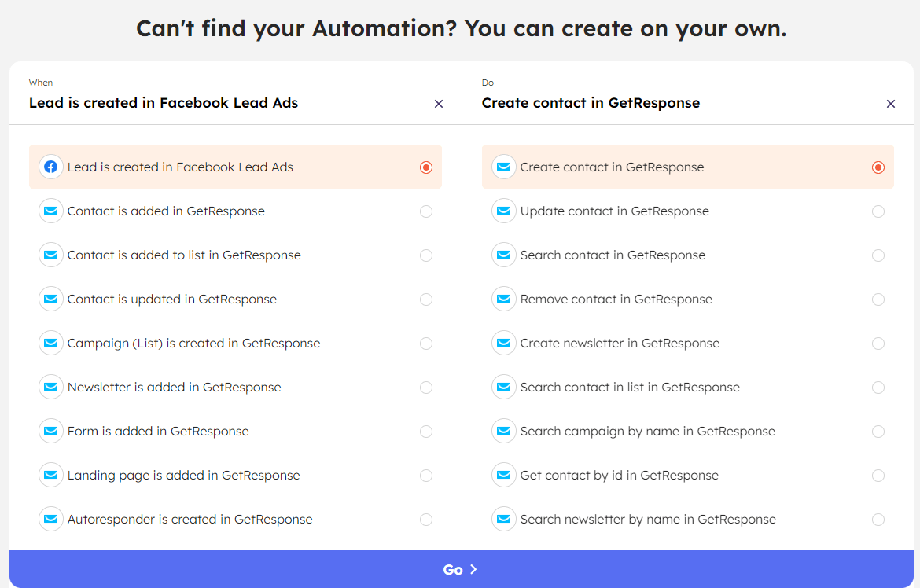Select the Contact is updated in GetResponse radio button
Screen dimensions: 920x588
pos(426,299)
